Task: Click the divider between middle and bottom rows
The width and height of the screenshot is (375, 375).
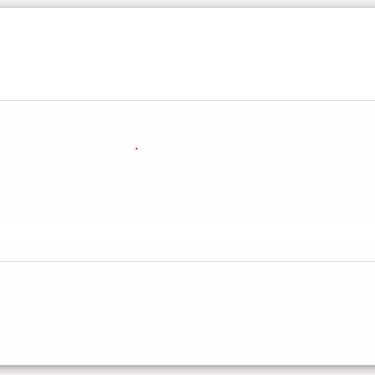Action: pos(187,261)
